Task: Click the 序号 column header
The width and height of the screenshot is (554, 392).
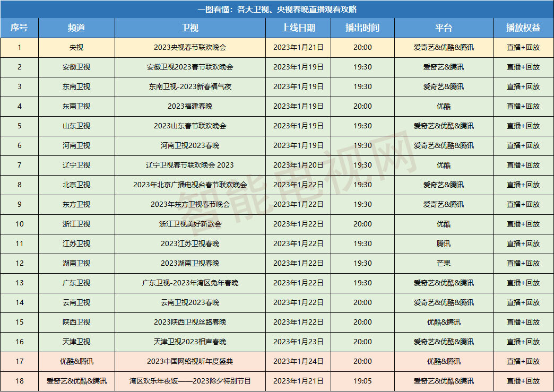Action: [19, 28]
